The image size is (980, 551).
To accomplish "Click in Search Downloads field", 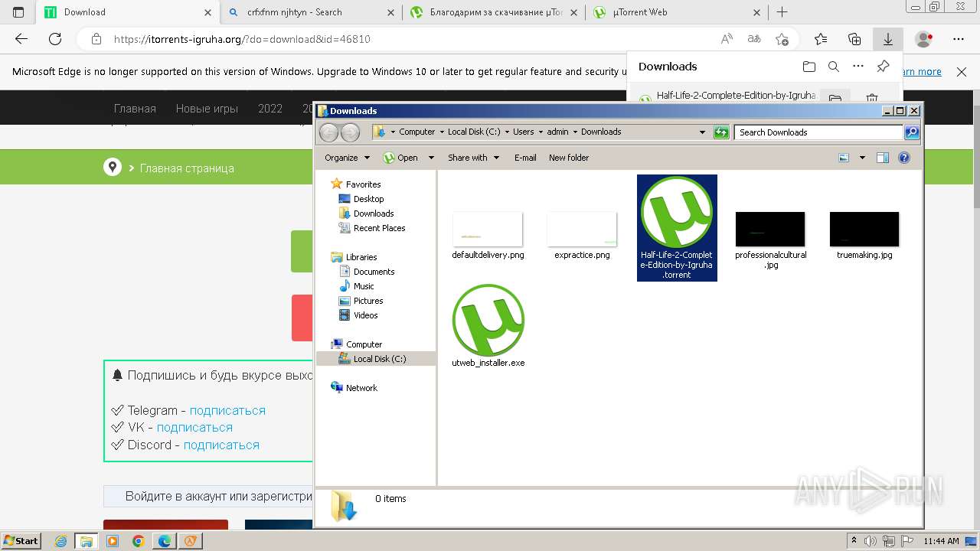I will (818, 132).
